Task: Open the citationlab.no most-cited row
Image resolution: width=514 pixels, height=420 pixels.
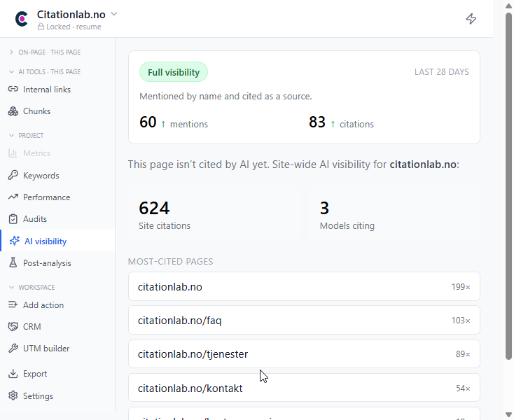Action: pyautogui.click(x=304, y=286)
